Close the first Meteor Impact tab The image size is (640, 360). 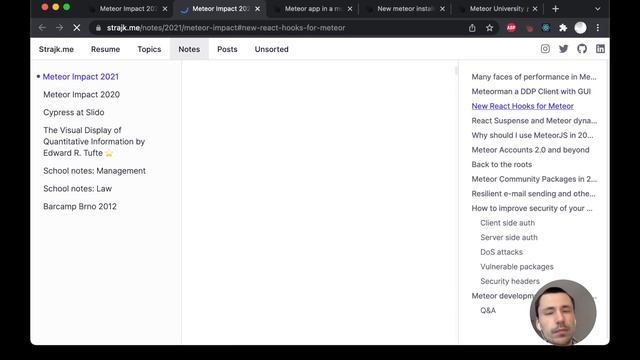tap(165, 9)
